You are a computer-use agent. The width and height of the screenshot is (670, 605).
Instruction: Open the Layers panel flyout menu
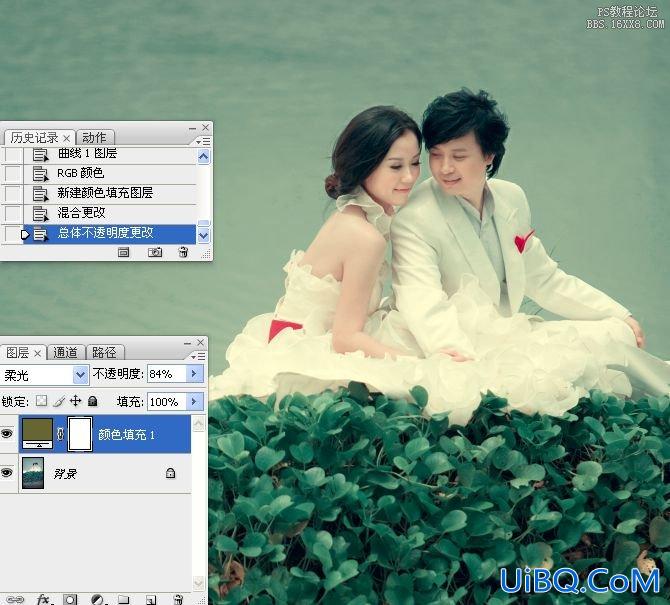click(x=198, y=356)
